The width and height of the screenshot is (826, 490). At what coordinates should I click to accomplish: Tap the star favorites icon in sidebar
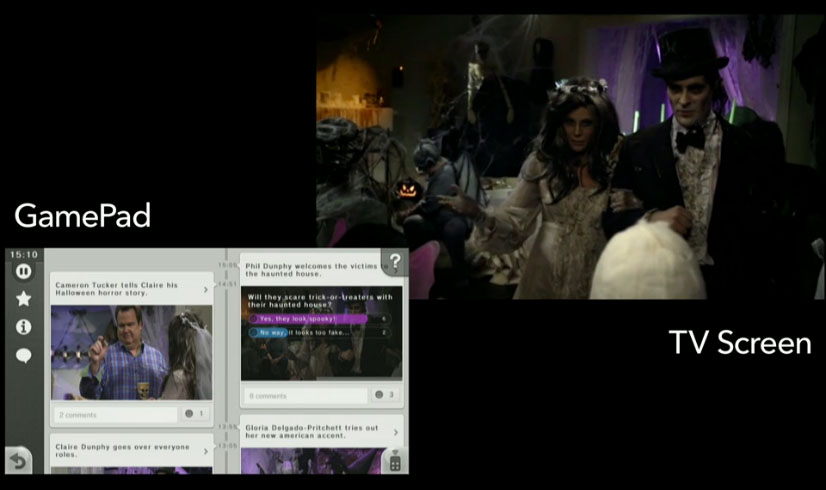23,299
